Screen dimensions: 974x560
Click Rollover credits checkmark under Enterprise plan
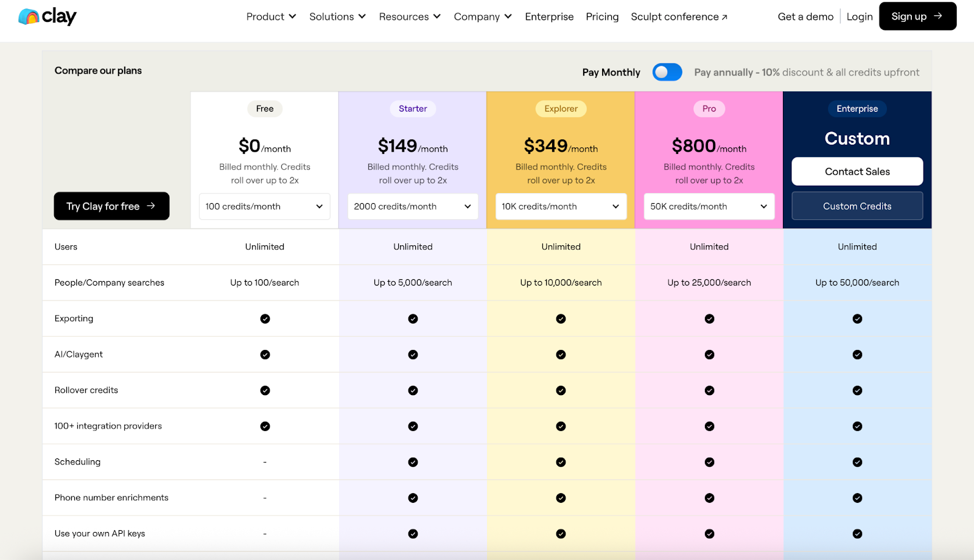(x=857, y=390)
